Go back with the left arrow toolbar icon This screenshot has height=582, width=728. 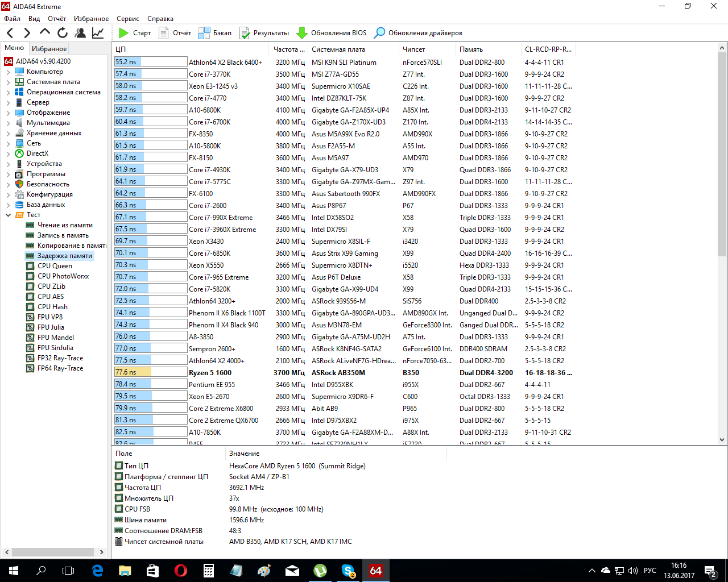tap(10, 33)
